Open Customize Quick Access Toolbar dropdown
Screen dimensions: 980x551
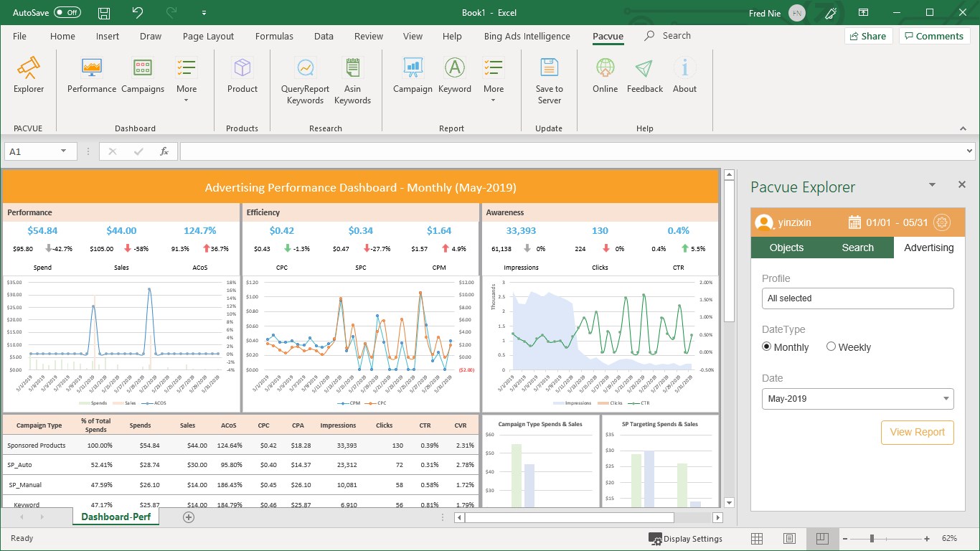coord(204,13)
